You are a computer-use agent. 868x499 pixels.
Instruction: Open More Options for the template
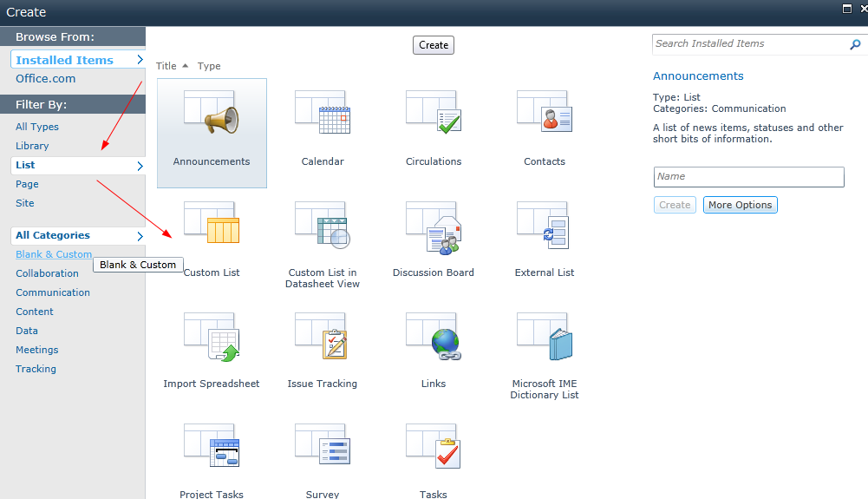[741, 205]
